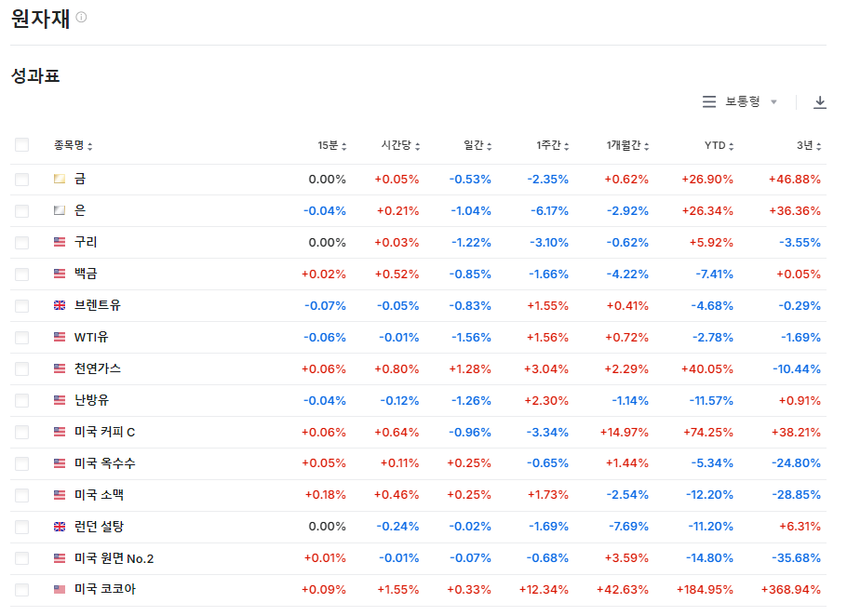Check the box for 은 row
Image resolution: width=847 pixels, height=616 pixels.
coord(21,211)
